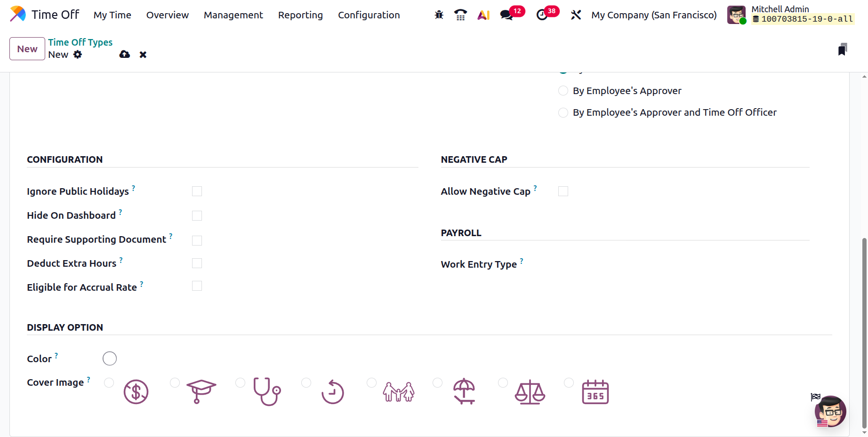Go to Time Off Types breadcrumb
Screen dimensions: 868x437
point(80,42)
